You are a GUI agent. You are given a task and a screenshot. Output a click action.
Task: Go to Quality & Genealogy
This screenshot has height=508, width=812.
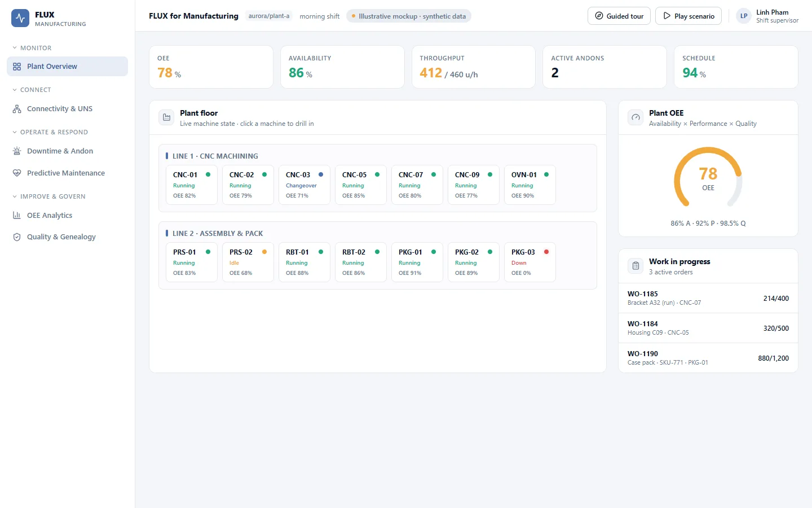[x=67, y=237]
